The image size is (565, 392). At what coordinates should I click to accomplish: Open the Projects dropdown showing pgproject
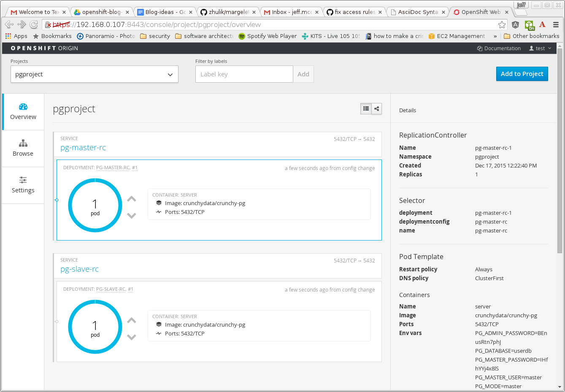pos(94,74)
